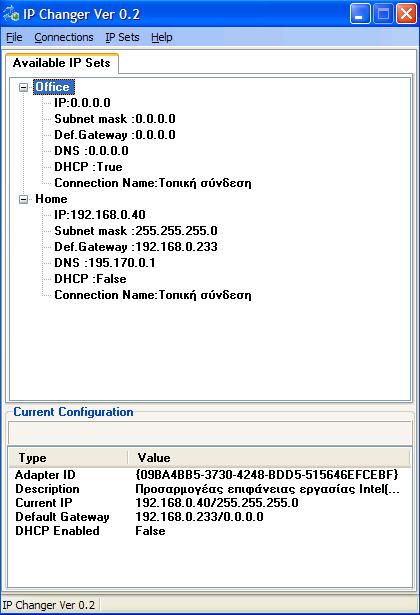Screen dimensions: 420x615
Task: Select the DHCP Enabled configuration row
Action: coord(209,531)
